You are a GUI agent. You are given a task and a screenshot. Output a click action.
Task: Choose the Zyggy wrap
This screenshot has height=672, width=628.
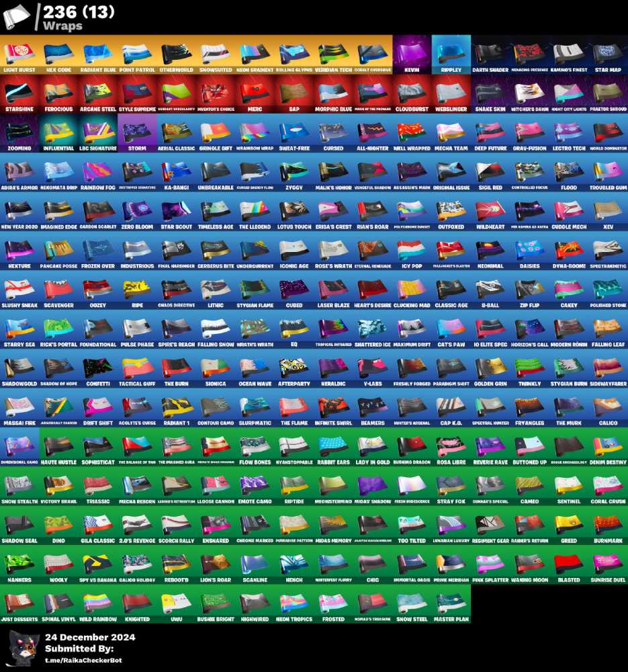(x=294, y=172)
